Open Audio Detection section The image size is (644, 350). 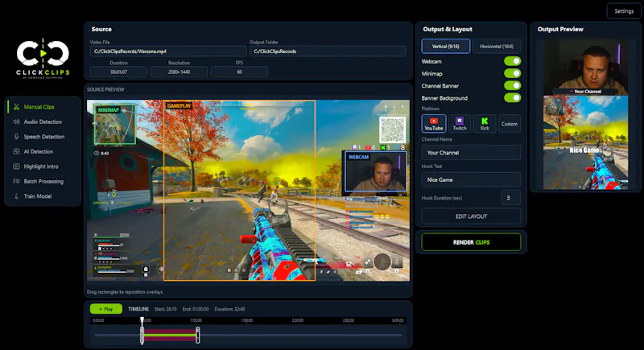click(43, 121)
